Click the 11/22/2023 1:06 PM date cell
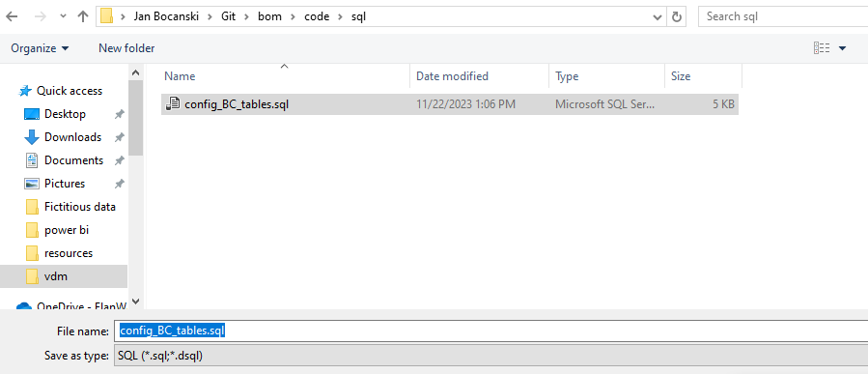 click(466, 104)
